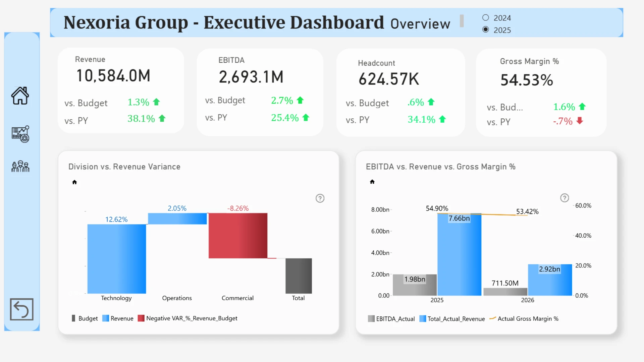Open the people headcount icon in sidebar
Screen dimensions: 644x362
pyautogui.click(x=20, y=166)
